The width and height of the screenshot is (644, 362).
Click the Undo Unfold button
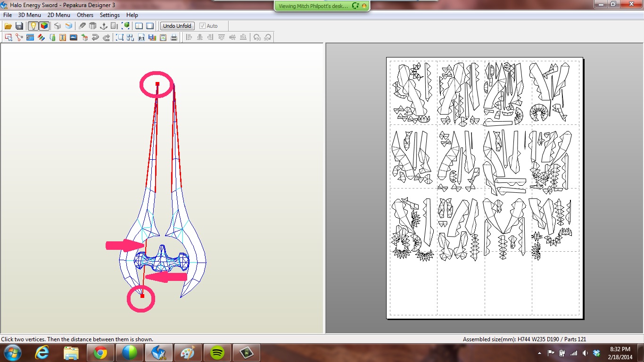point(177,26)
